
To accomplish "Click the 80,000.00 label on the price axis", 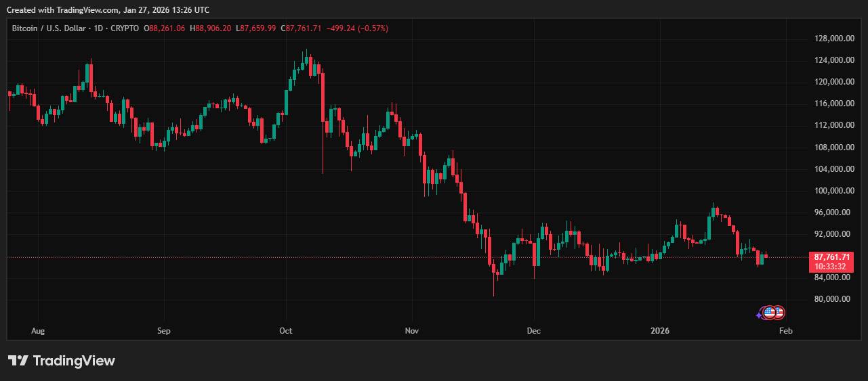I will coord(832,299).
